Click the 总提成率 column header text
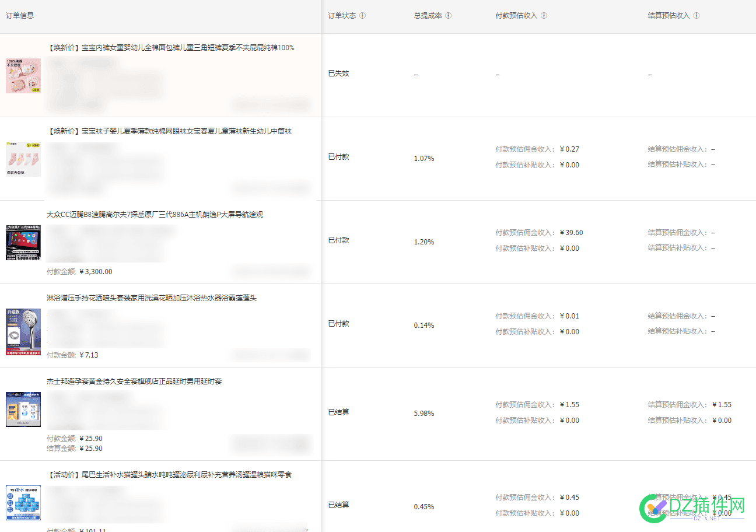This screenshot has width=756, height=532. tap(428, 16)
